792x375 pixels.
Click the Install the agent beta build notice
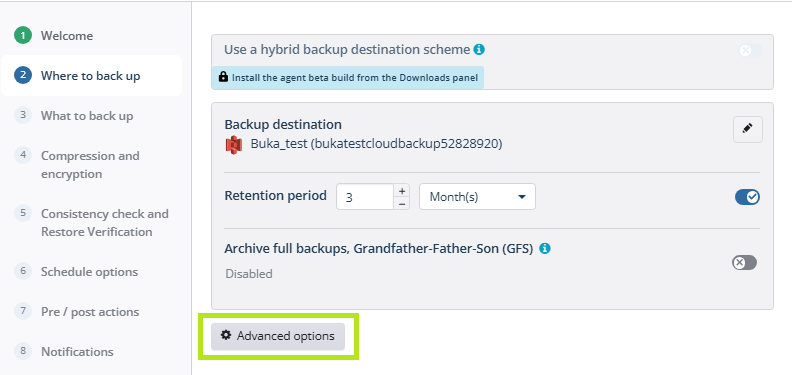(348, 77)
